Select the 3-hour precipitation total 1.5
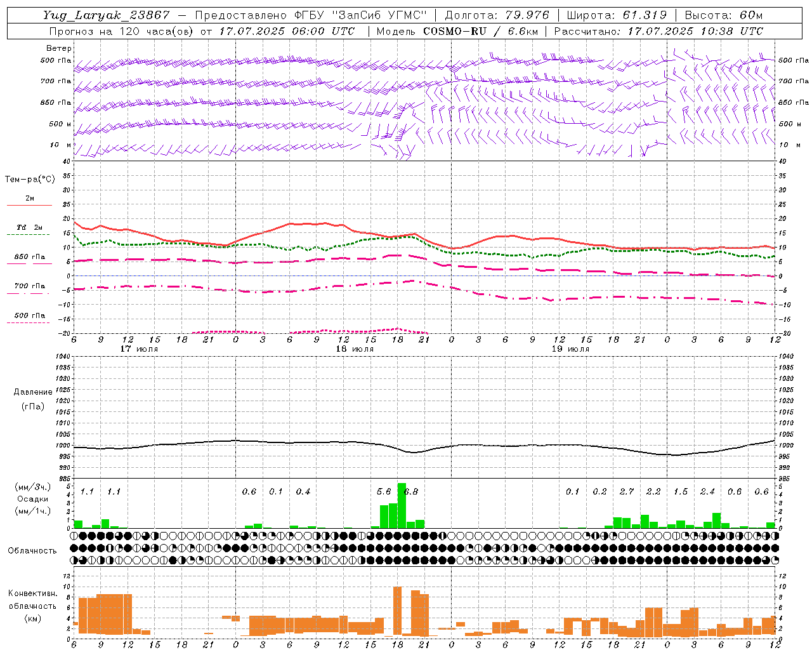812x650 pixels. click(x=681, y=491)
